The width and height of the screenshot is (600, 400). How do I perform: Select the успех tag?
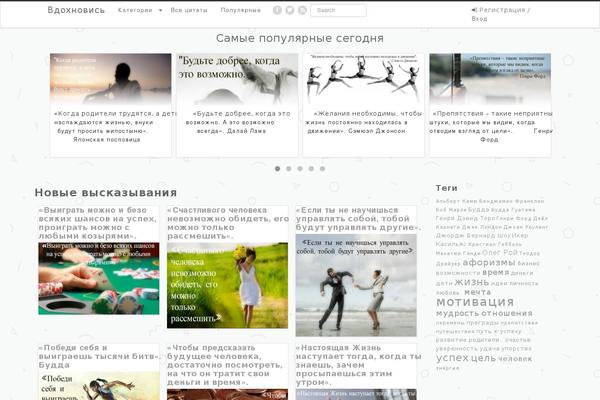(452, 358)
